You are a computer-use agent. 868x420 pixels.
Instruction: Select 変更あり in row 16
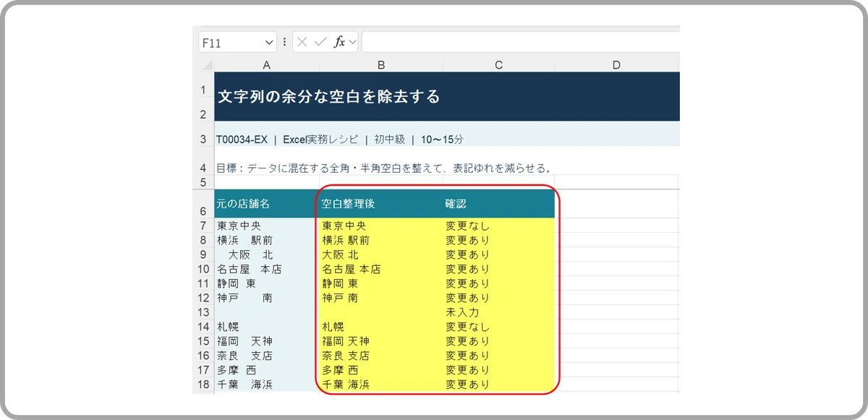[x=499, y=356]
